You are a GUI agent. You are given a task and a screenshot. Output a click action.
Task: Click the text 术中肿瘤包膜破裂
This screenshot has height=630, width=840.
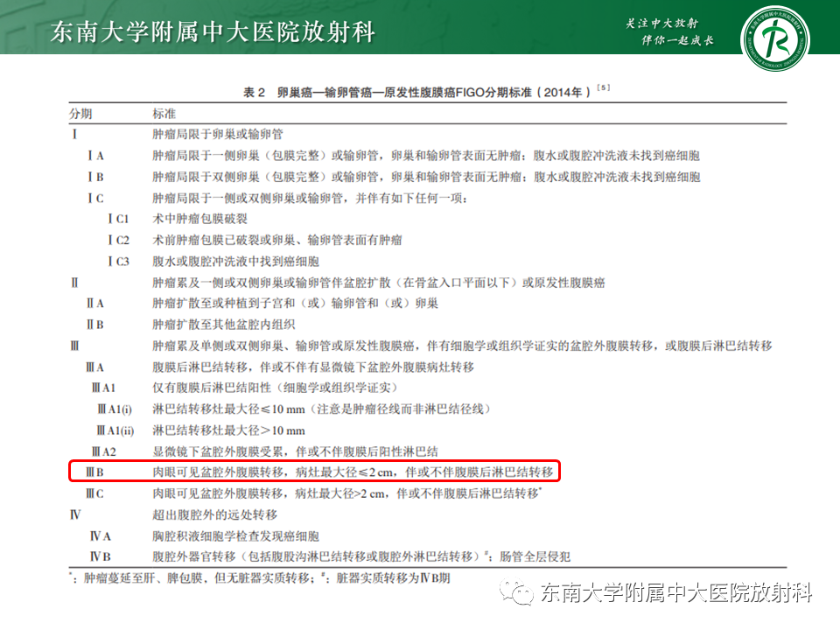click(x=199, y=219)
